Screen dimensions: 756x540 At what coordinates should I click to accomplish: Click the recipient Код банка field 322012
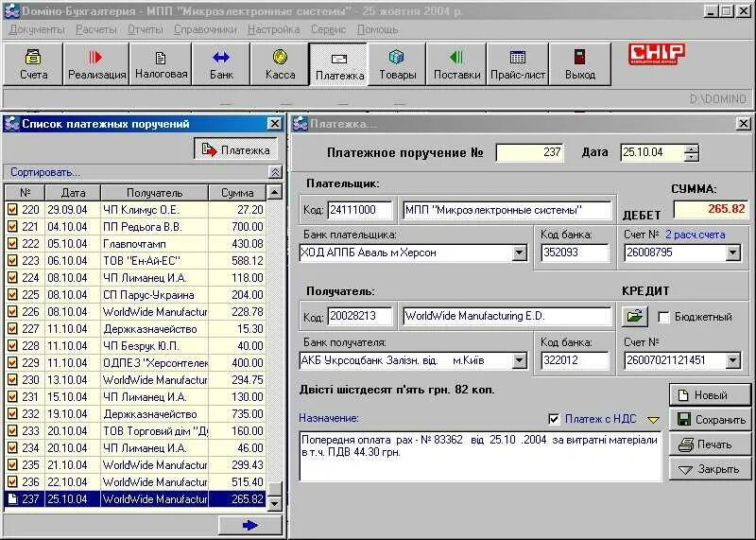pyautogui.click(x=575, y=360)
